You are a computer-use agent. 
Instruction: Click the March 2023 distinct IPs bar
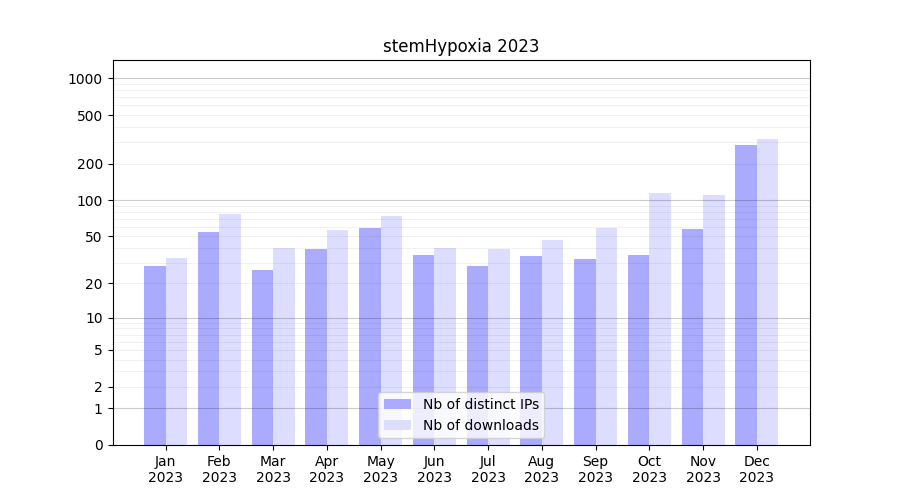(262, 357)
